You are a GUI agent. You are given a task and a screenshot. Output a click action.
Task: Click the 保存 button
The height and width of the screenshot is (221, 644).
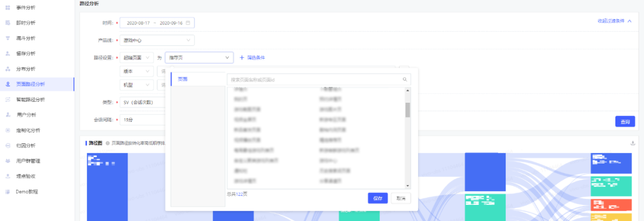(x=378, y=198)
